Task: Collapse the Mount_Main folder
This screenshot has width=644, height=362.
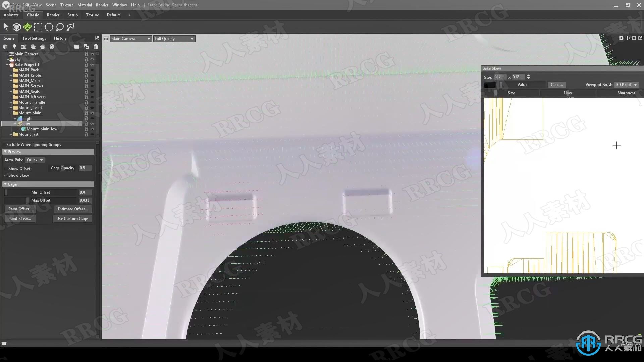Action: pyautogui.click(x=11, y=113)
